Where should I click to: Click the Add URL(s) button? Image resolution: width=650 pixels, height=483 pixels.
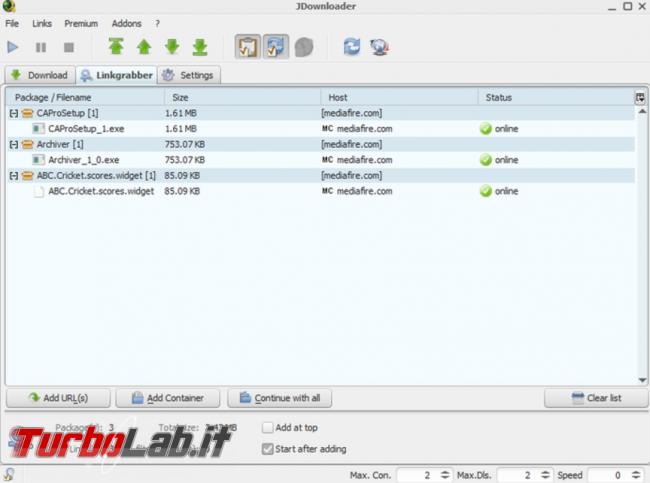pyautogui.click(x=58, y=398)
